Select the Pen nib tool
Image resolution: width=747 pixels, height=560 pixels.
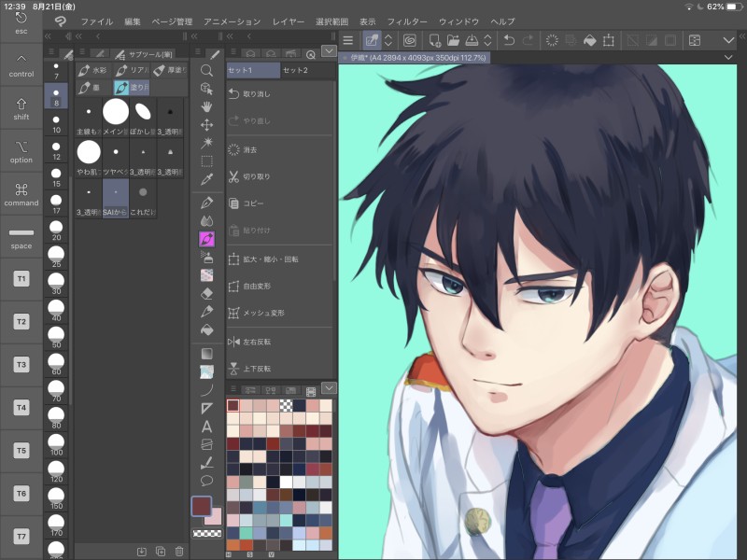click(x=206, y=203)
